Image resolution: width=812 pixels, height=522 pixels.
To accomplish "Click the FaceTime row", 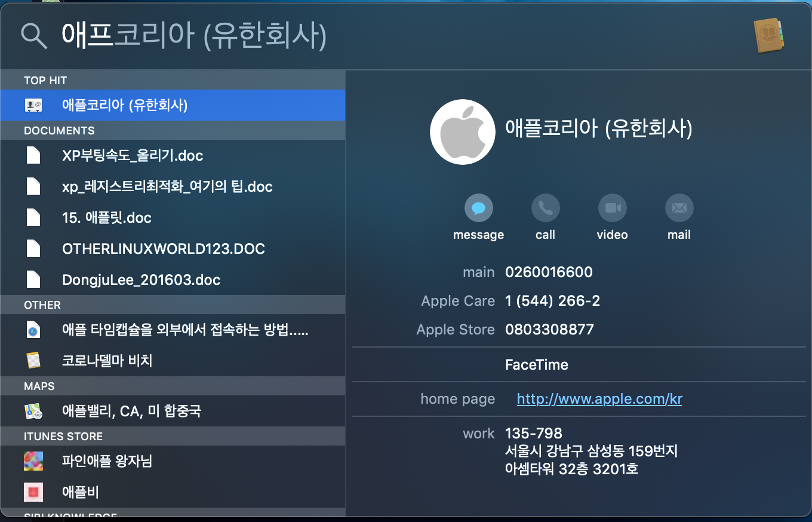I will pos(537,364).
